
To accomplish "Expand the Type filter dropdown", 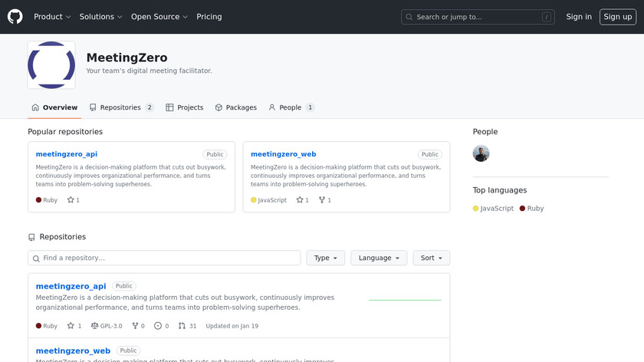I will 325,258.
